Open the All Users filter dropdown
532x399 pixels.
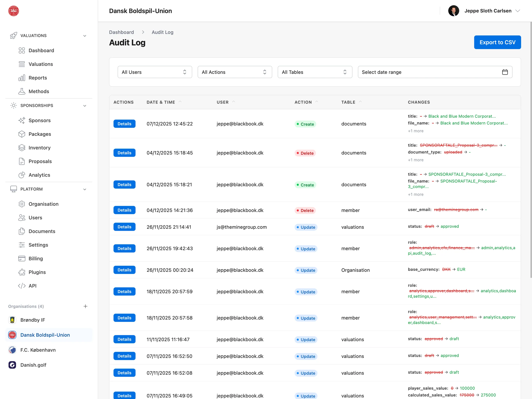[x=155, y=72]
